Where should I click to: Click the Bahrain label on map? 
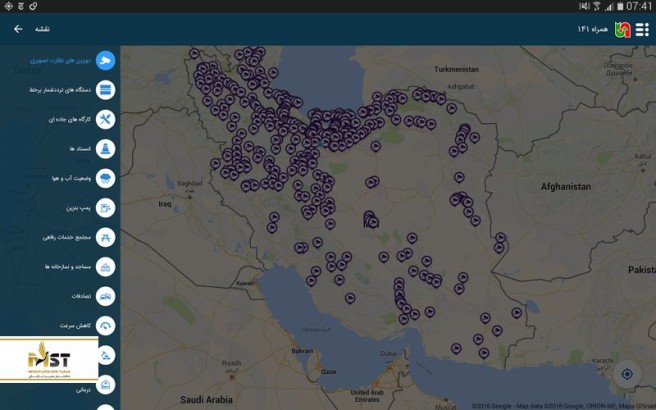(302, 351)
